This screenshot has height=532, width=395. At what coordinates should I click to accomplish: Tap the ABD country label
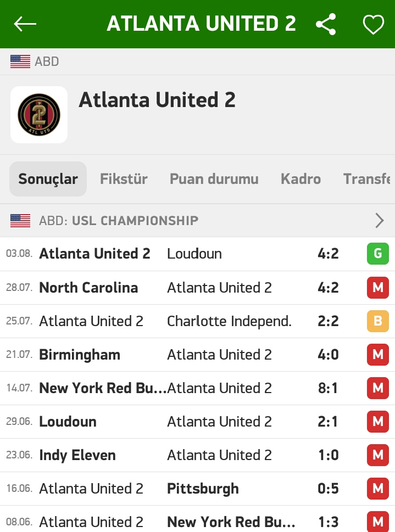coord(47,61)
